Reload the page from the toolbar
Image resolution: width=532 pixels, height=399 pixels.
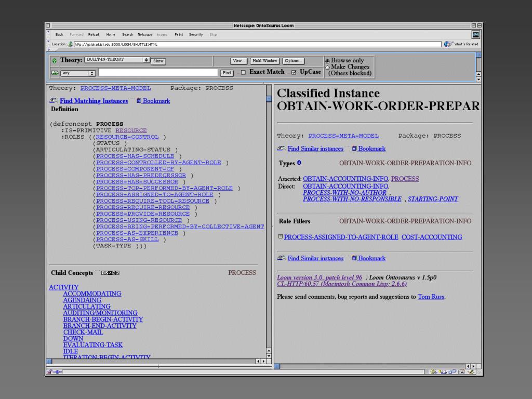click(x=94, y=35)
